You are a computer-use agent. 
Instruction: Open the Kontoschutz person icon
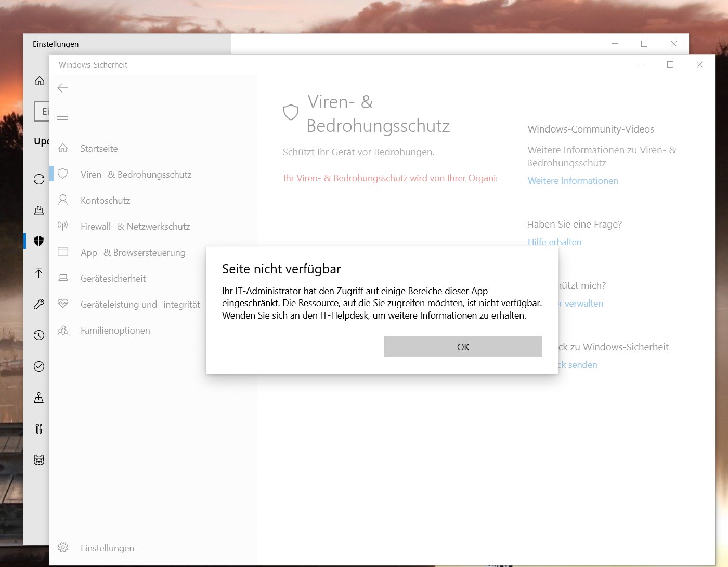(63, 200)
